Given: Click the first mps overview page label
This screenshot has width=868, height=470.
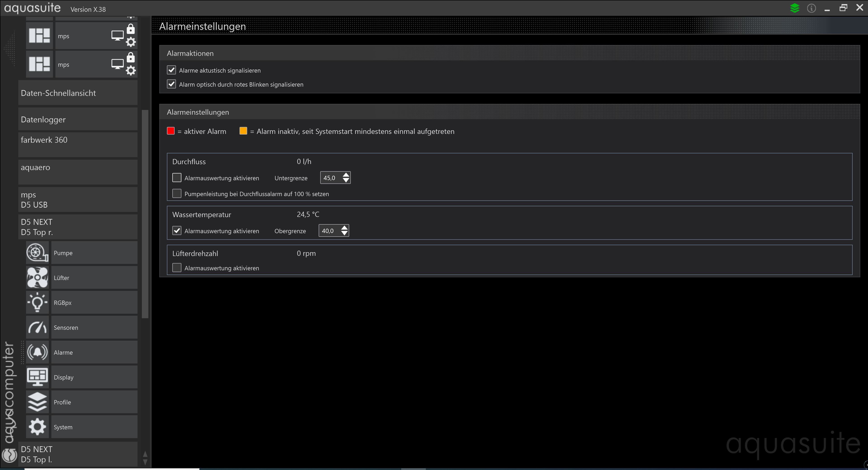Looking at the screenshot, I should coord(63,36).
